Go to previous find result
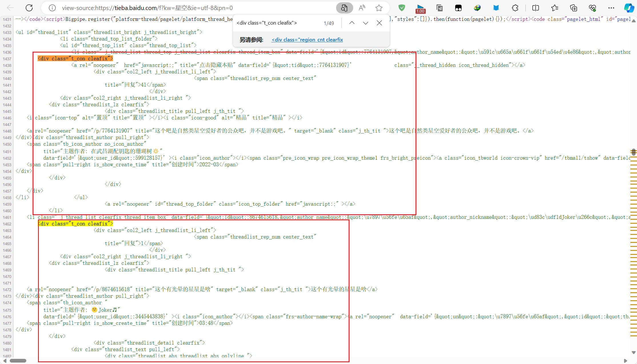Image resolution: width=637 pixels, height=364 pixels. click(352, 23)
